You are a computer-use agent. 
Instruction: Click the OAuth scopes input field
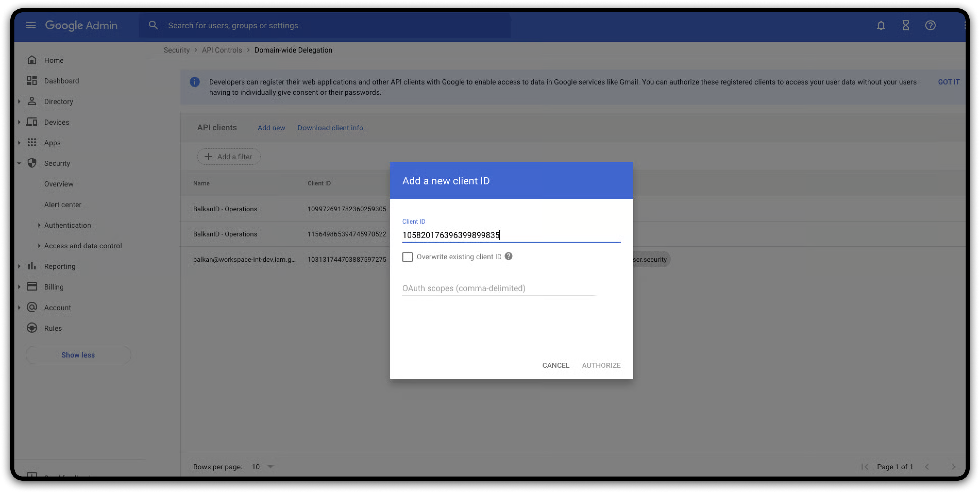(498, 288)
